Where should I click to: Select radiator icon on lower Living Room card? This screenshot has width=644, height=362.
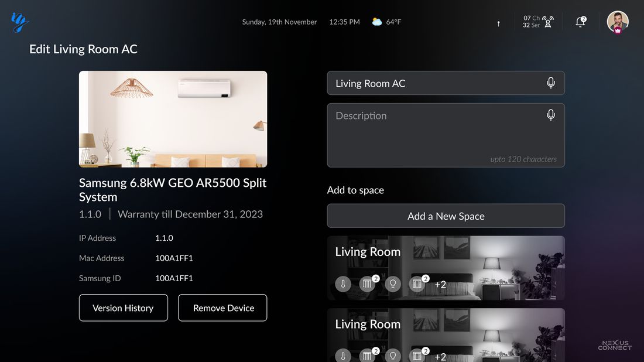click(368, 356)
